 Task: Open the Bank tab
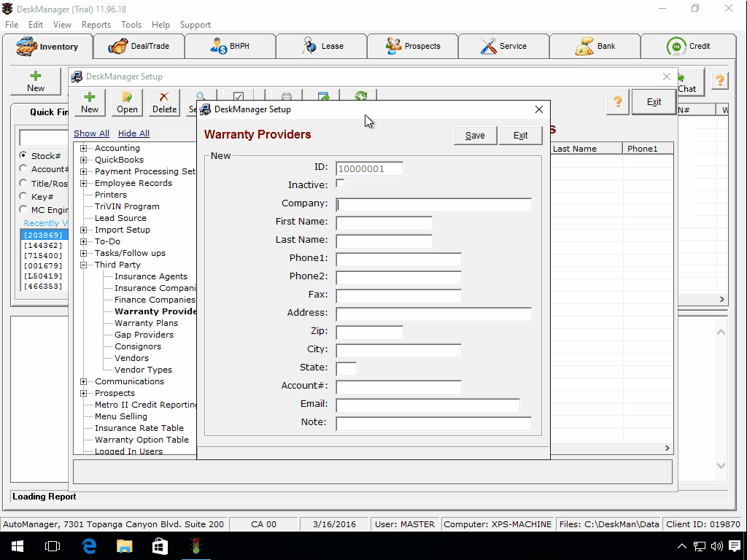tap(595, 46)
